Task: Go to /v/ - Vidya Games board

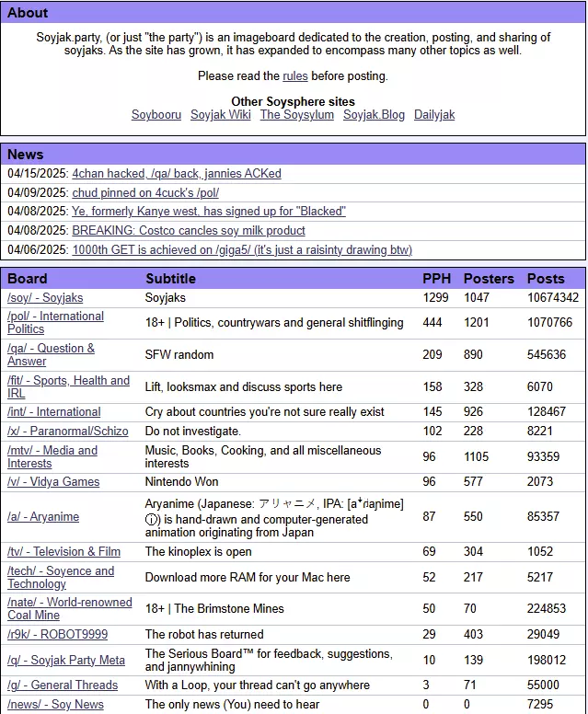Action: [x=53, y=482]
